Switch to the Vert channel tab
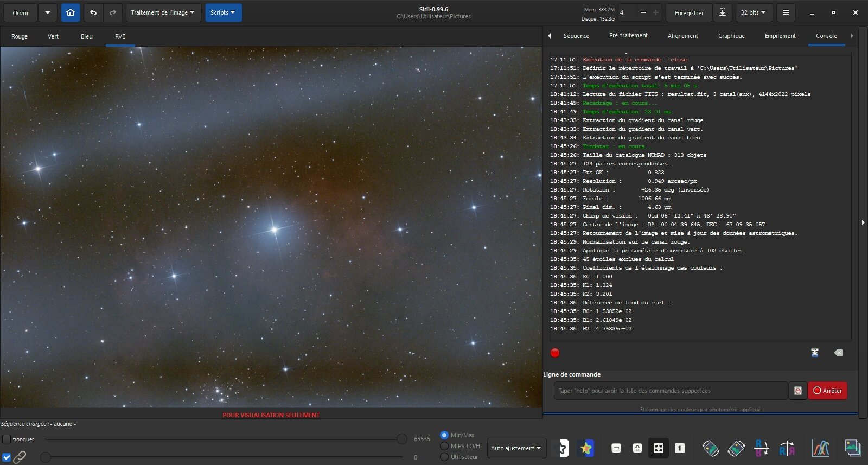868x465 pixels. click(x=53, y=36)
